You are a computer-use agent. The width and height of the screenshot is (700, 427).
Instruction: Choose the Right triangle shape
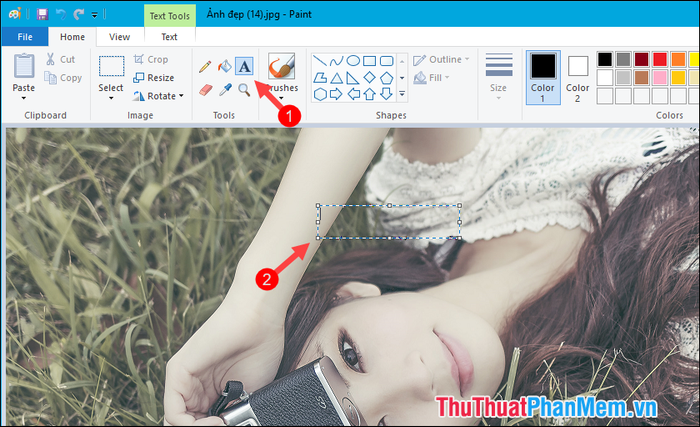tap(353, 78)
